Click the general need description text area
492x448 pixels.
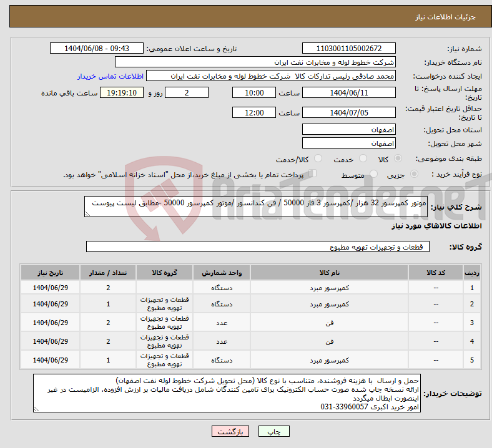coord(256,207)
